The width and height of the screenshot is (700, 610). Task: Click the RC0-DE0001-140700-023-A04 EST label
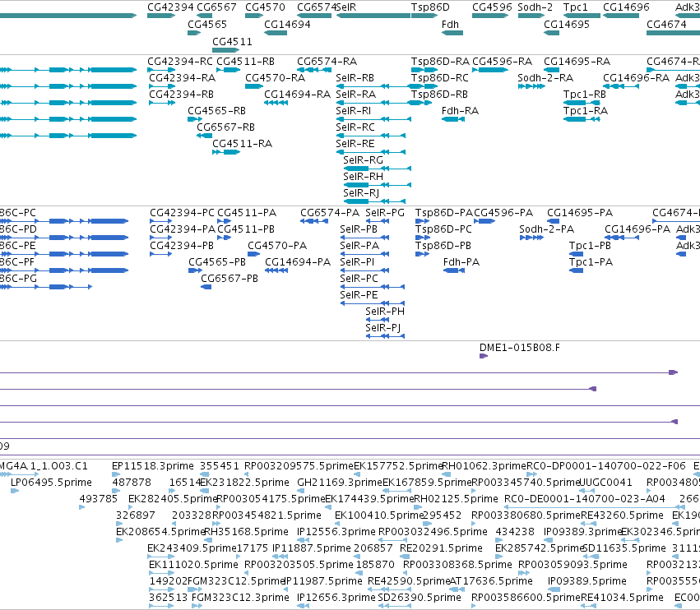pos(584,498)
